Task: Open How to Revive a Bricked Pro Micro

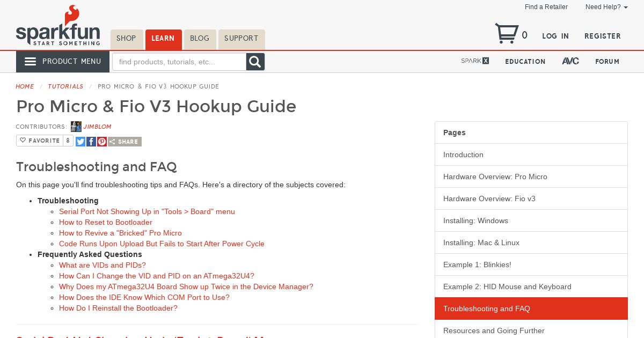Action: point(120,233)
